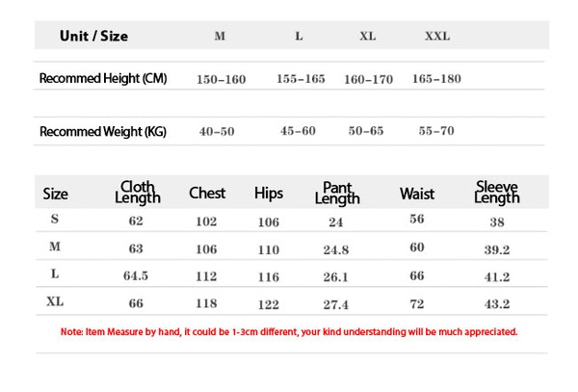
Task: Click the Recommed Height (CM) label
Action: point(103,78)
